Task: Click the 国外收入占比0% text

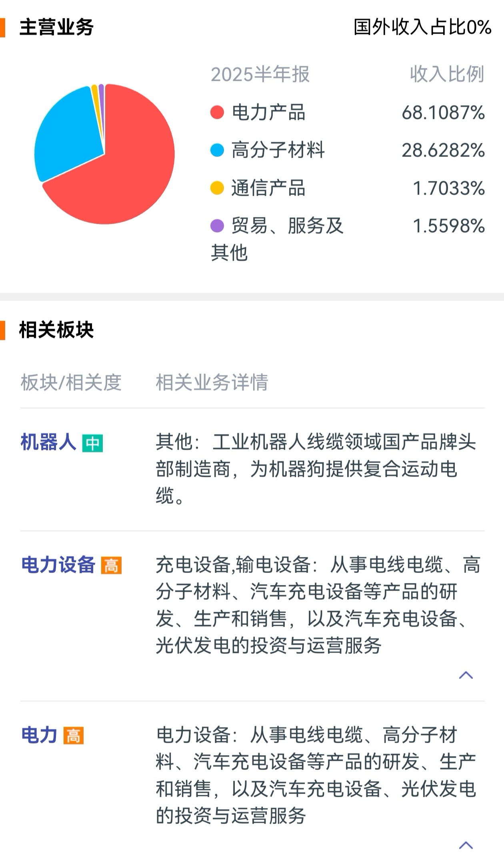Action: [422, 27]
